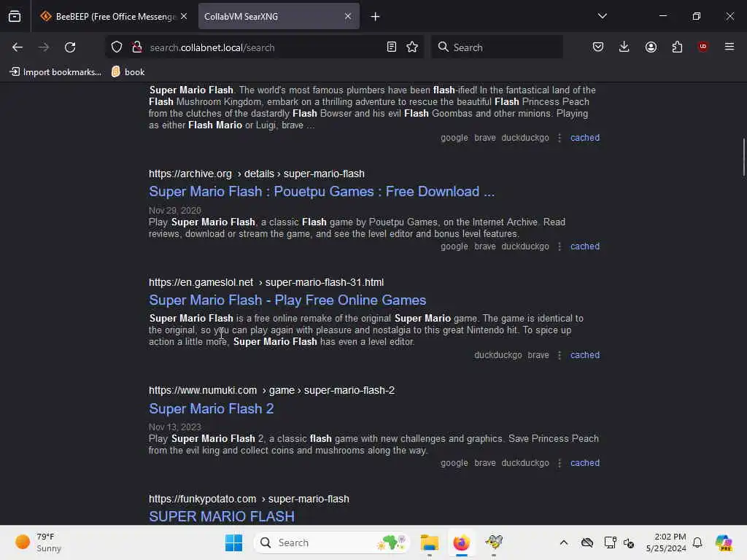Open Super Mario Flash Pouetpu Games result
The width and height of the screenshot is (747, 560).
pyautogui.click(x=322, y=192)
